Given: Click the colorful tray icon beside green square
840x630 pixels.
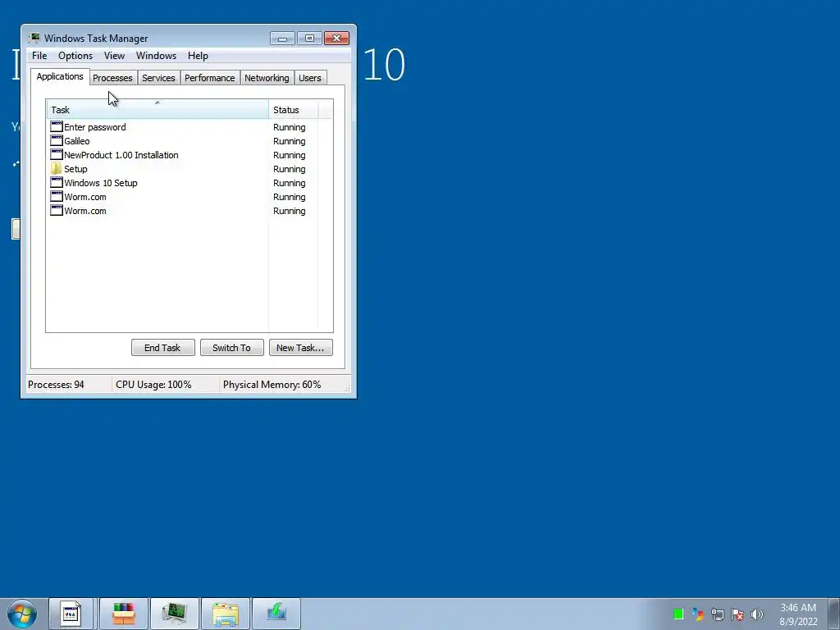Looking at the screenshot, I should click(697, 614).
